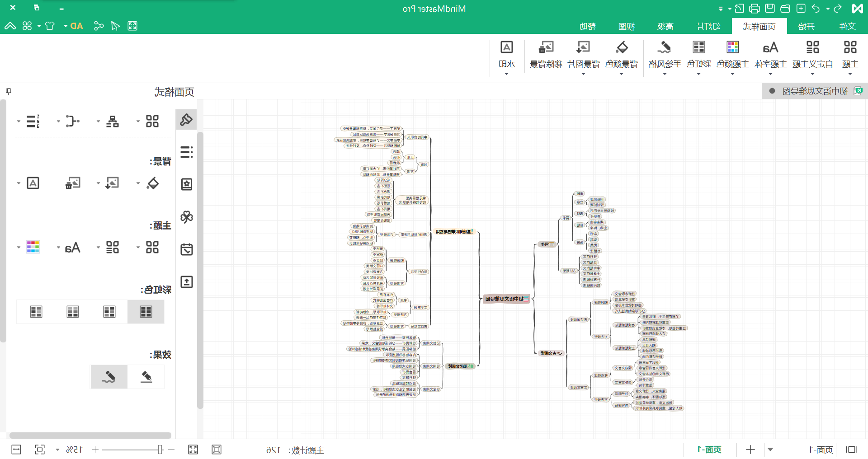Click the Open folder icon in title bar

pos(785,8)
